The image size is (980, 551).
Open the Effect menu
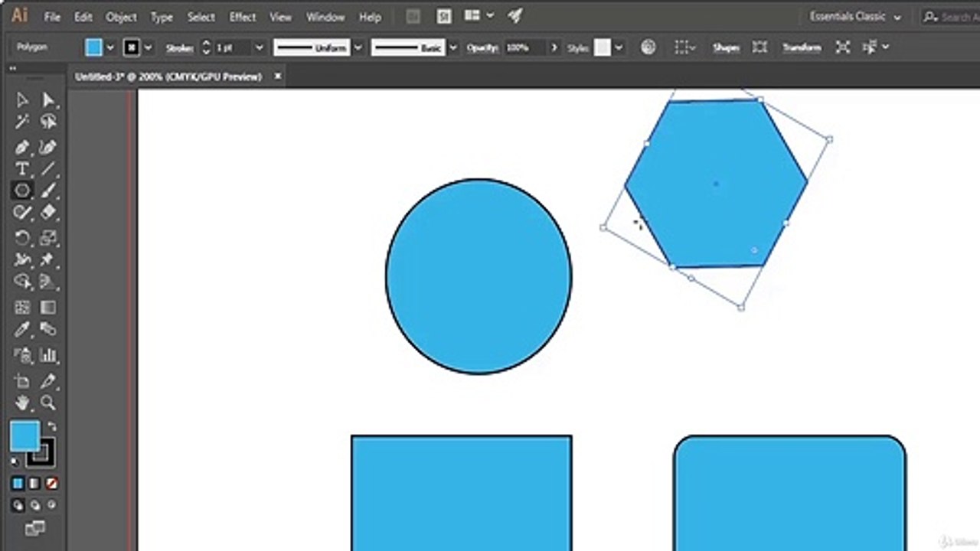(243, 17)
